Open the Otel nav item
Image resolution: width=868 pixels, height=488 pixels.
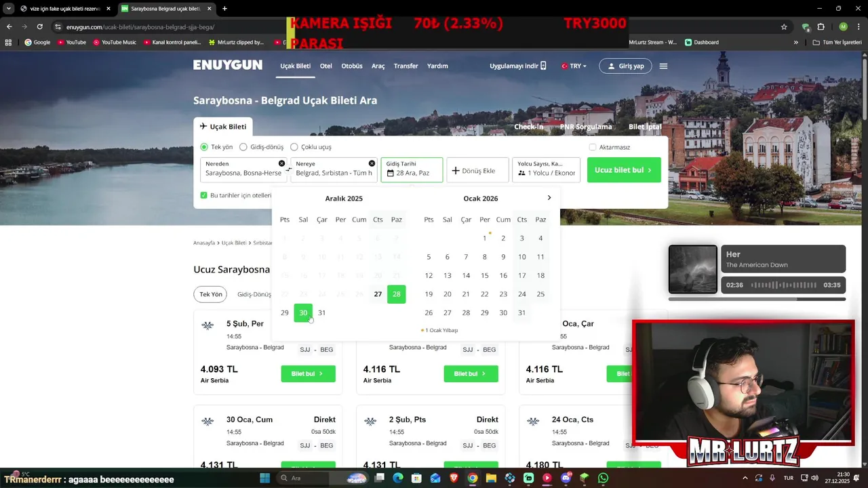[x=326, y=66]
